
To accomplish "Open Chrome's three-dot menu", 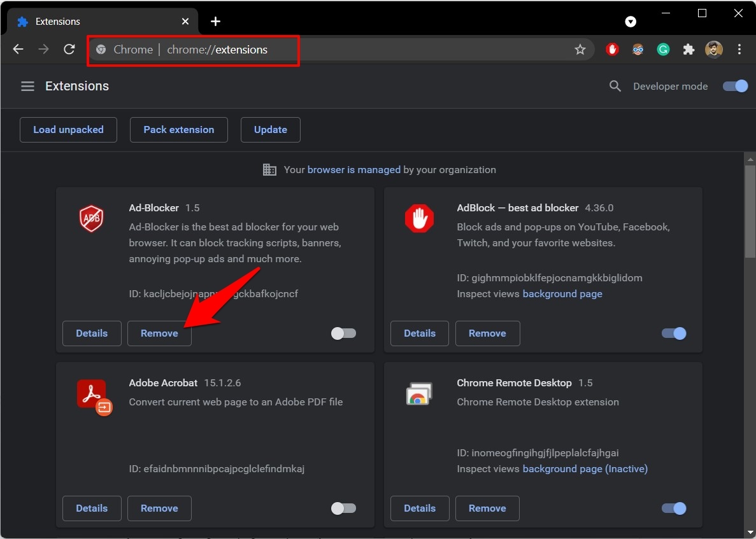I will point(739,50).
